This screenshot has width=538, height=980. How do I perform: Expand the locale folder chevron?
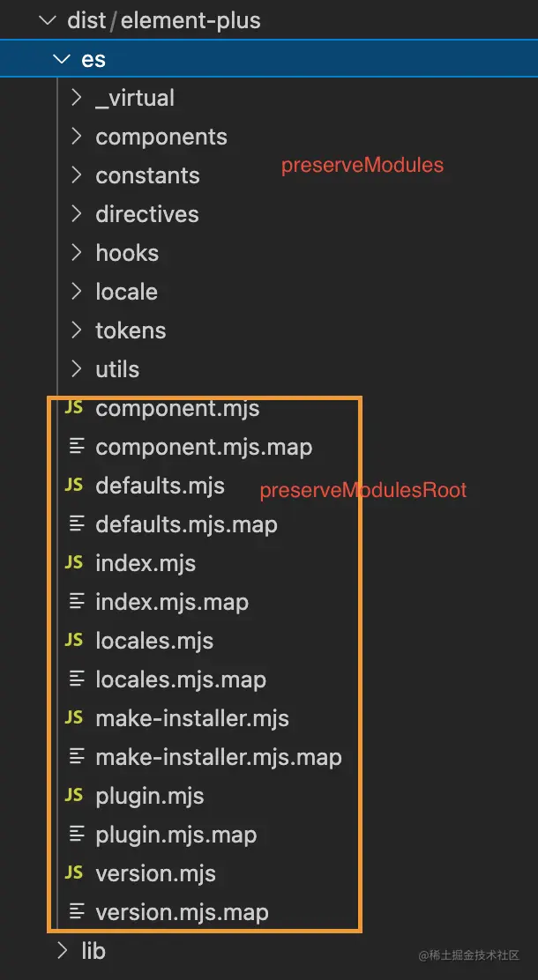77,292
